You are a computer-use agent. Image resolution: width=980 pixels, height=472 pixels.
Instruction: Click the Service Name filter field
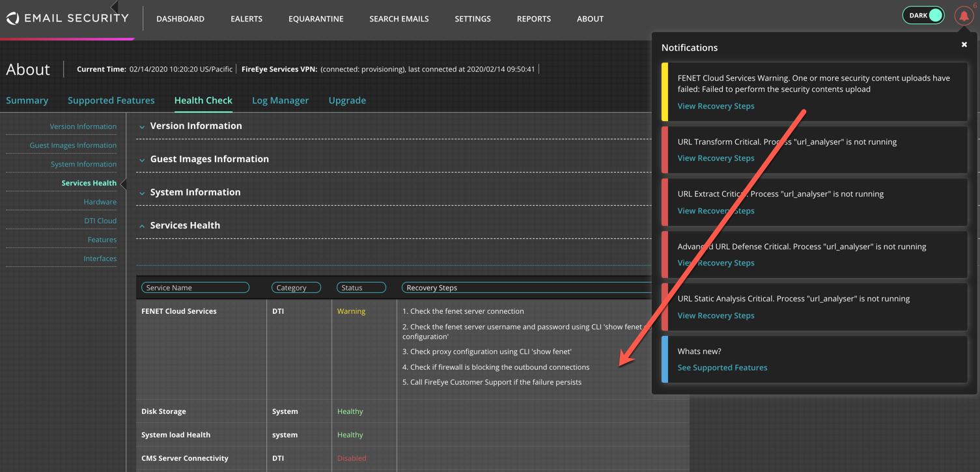(195, 288)
